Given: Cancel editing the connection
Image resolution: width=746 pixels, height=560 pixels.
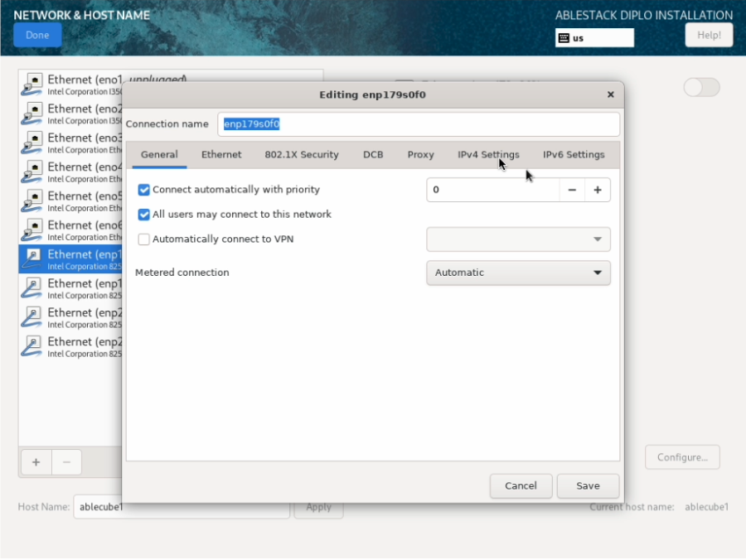Looking at the screenshot, I should pyautogui.click(x=521, y=485).
